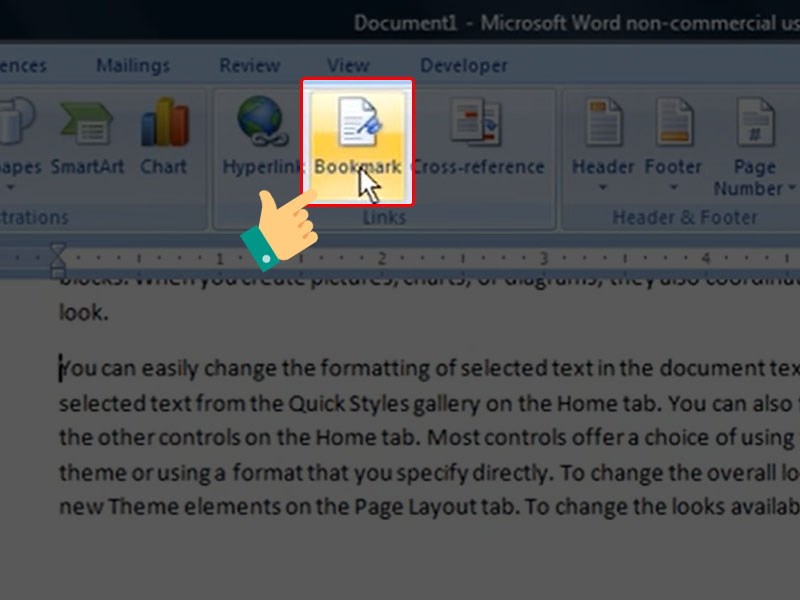Expand the Page Number dropdown arrow

[791, 188]
